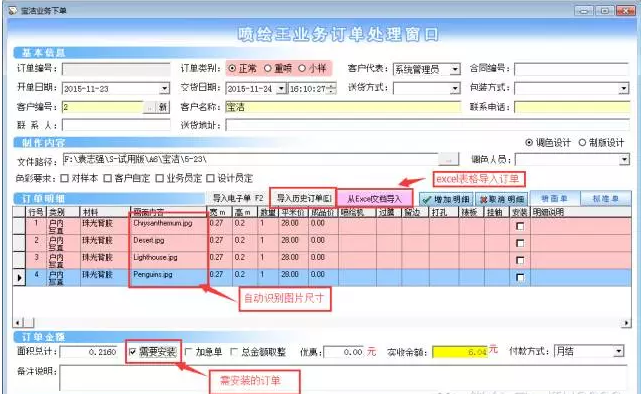The width and height of the screenshot is (641, 394).
Task: Click the yellow 实收金额 field
Action: coord(460,352)
